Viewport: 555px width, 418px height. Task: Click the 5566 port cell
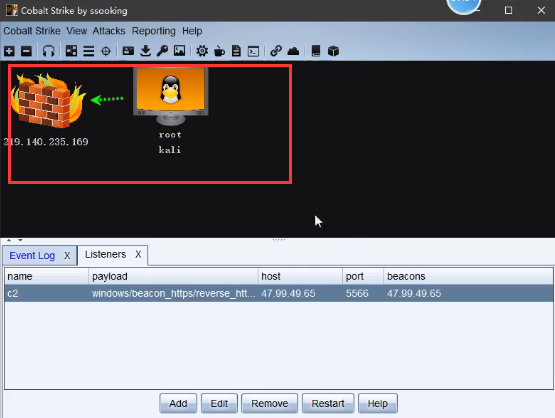(363, 293)
